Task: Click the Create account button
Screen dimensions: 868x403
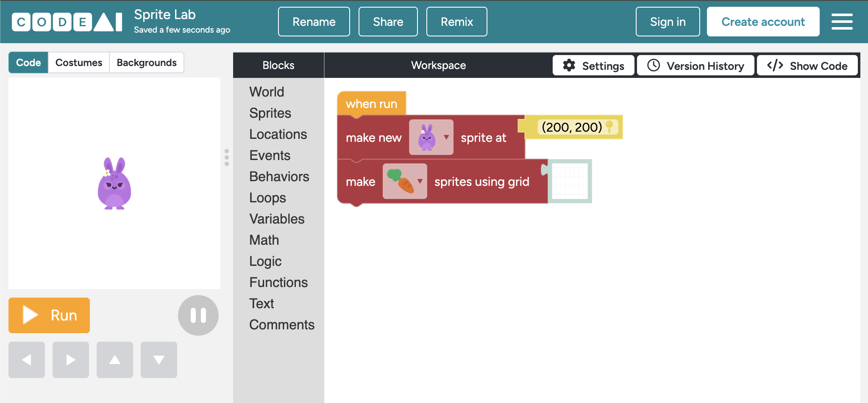Action: pyautogui.click(x=763, y=22)
